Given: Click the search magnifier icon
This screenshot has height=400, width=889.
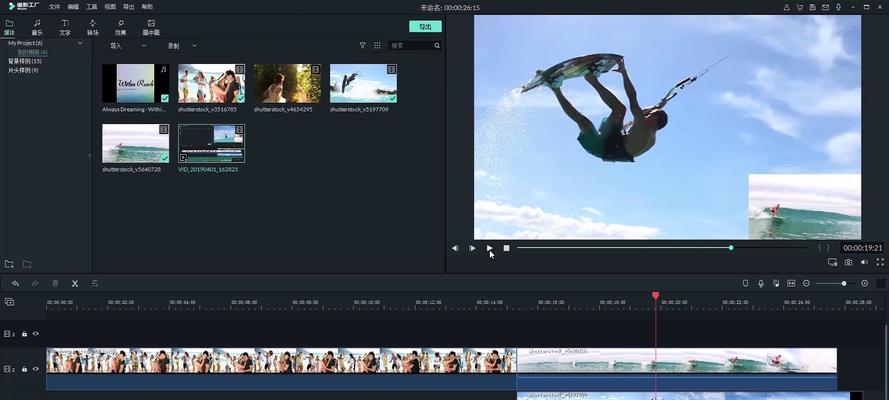Looking at the screenshot, I should tap(437, 45).
